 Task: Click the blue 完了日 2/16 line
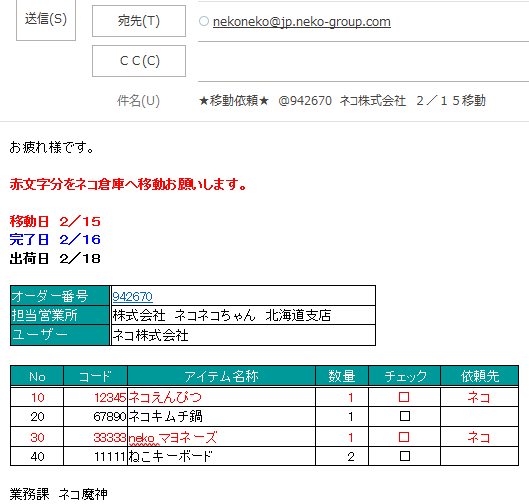(x=55, y=240)
